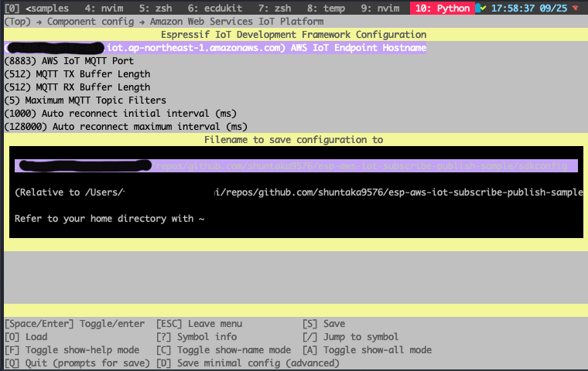The width and height of the screenshot is (588, 371).
Task: Select MQTT TX Buffer Length entry
Action: 77,74
